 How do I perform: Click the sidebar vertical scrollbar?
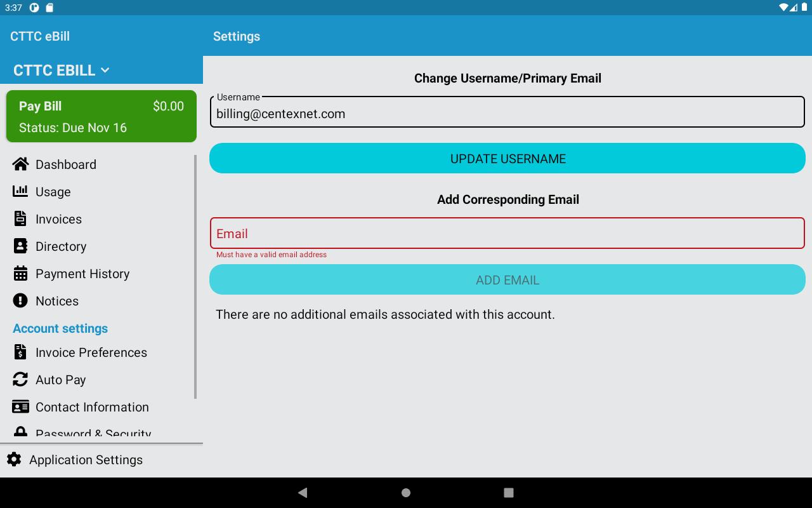coord(195,277)
